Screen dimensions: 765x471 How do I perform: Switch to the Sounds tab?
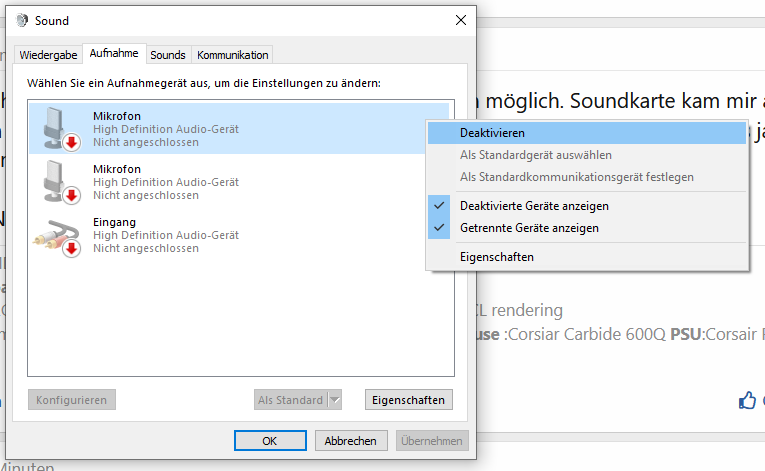[x=168, y=55]
